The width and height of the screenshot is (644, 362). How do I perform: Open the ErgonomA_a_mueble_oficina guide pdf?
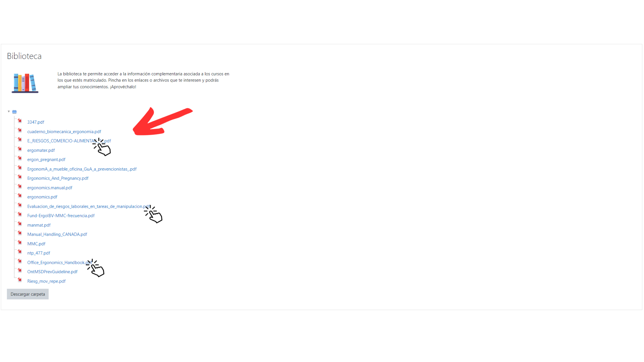point(82,169)
